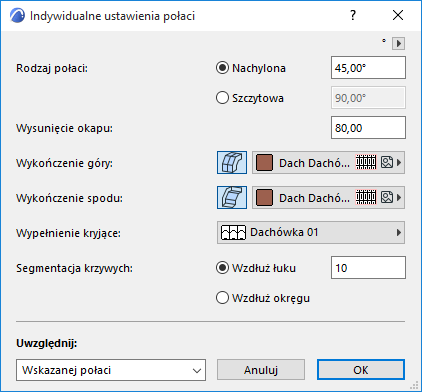Click the help question mark button
Viewport: 422px width, 392px height.
click(x=353, y=15)
